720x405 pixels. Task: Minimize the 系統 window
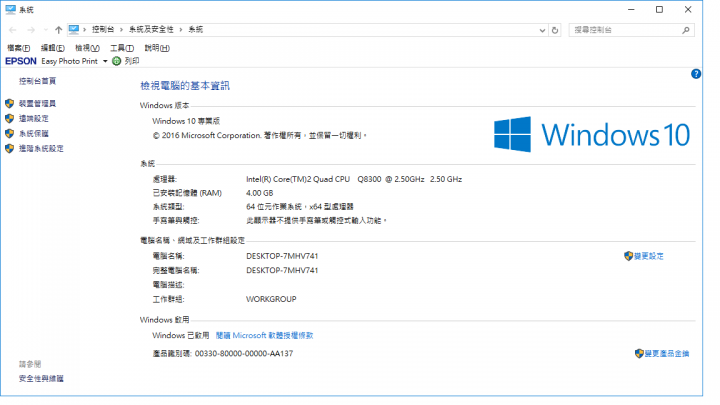coord(631,10)
